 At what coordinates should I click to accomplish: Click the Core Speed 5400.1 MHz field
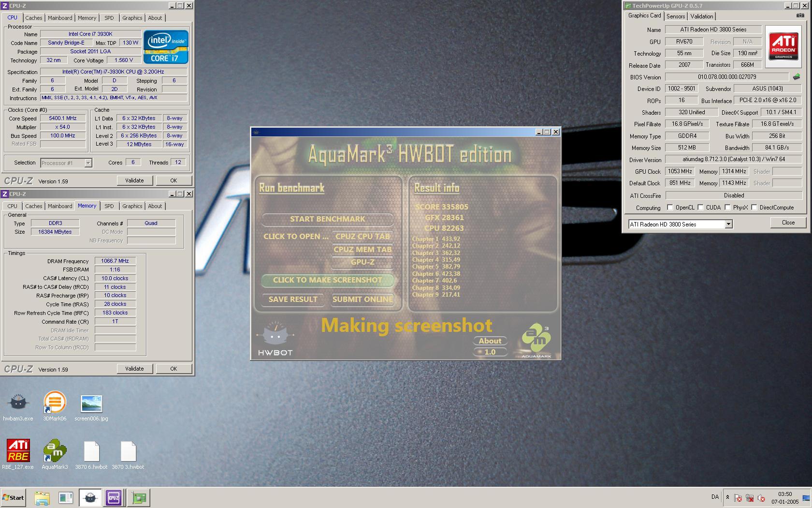pyautogui.click(x=63, y=119)
